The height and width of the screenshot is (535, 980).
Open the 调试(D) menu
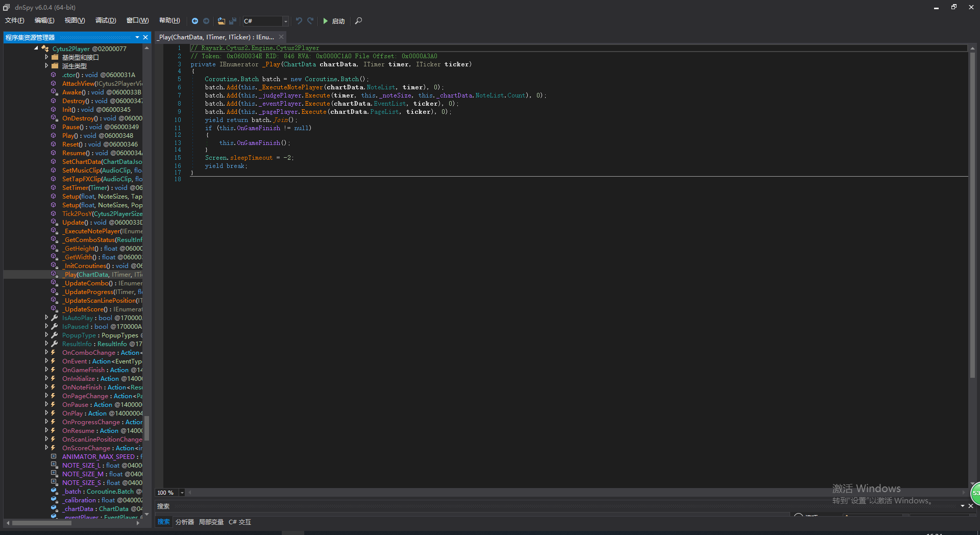(106, 20)
